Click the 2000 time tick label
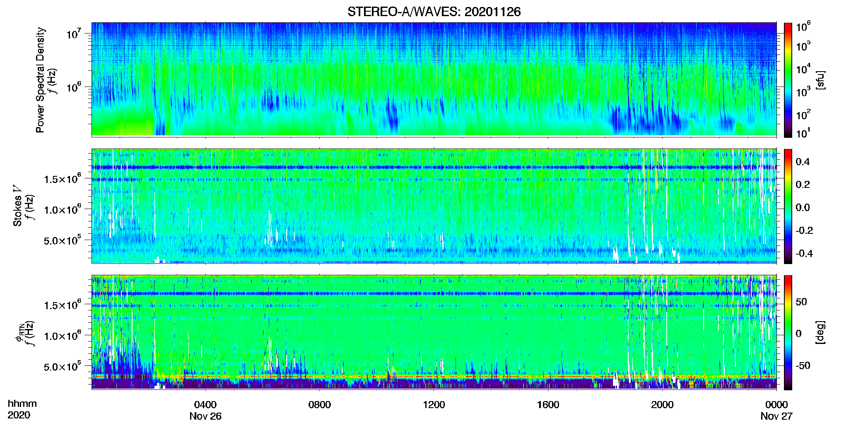This screenshot has width=868, height=447. [662, 404]
